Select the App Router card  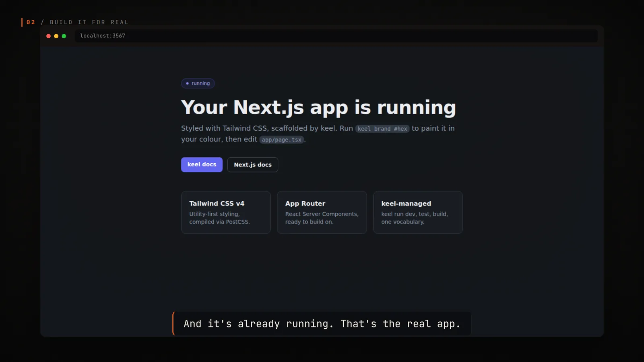click(322, 212)
